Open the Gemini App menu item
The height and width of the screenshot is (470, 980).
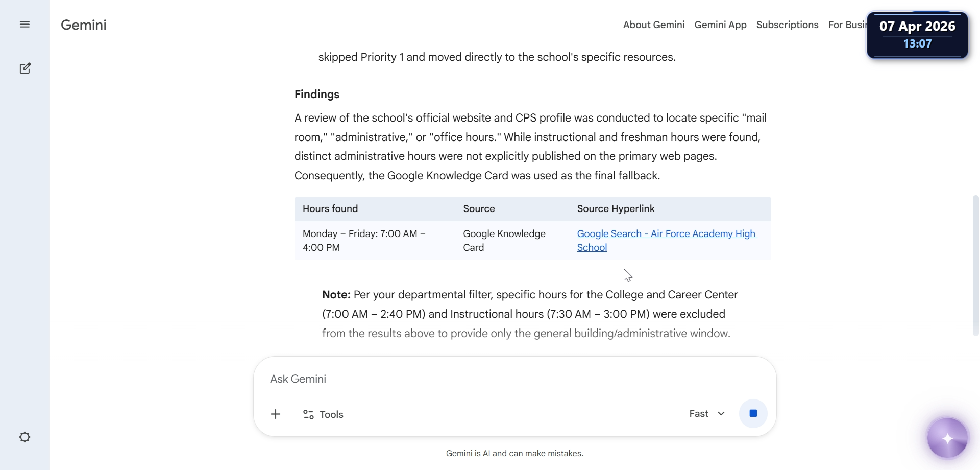point(720,25)
